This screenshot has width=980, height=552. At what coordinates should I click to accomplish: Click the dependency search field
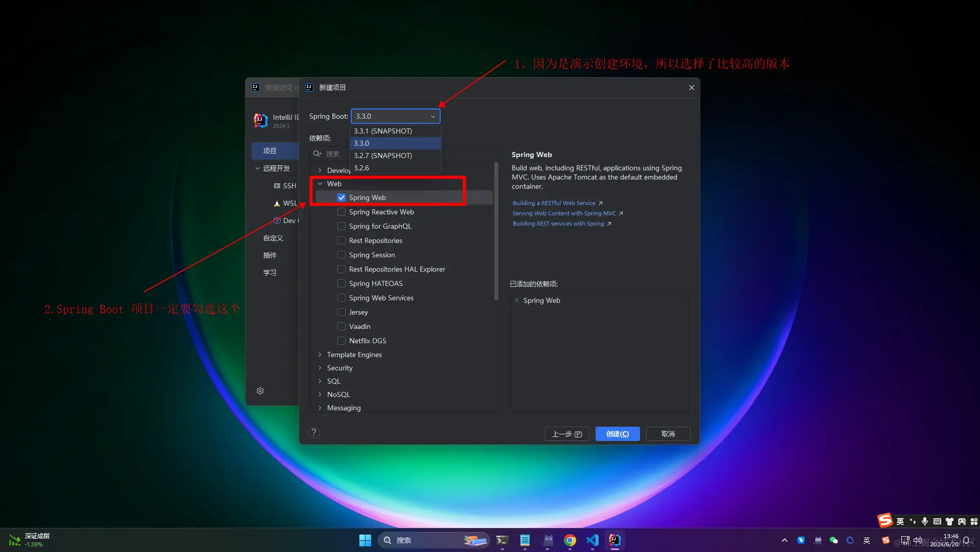pos(404,154)
